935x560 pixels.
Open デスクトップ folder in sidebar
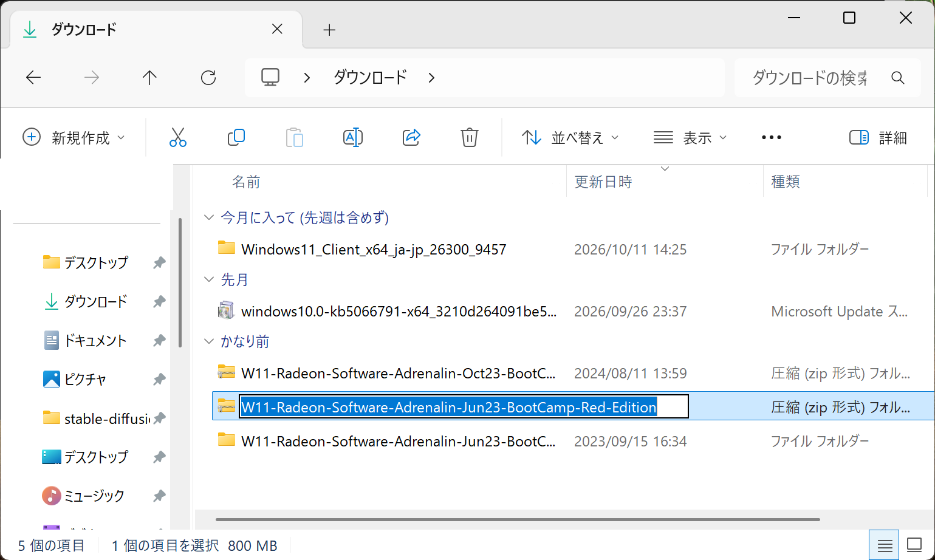point(86,263)
